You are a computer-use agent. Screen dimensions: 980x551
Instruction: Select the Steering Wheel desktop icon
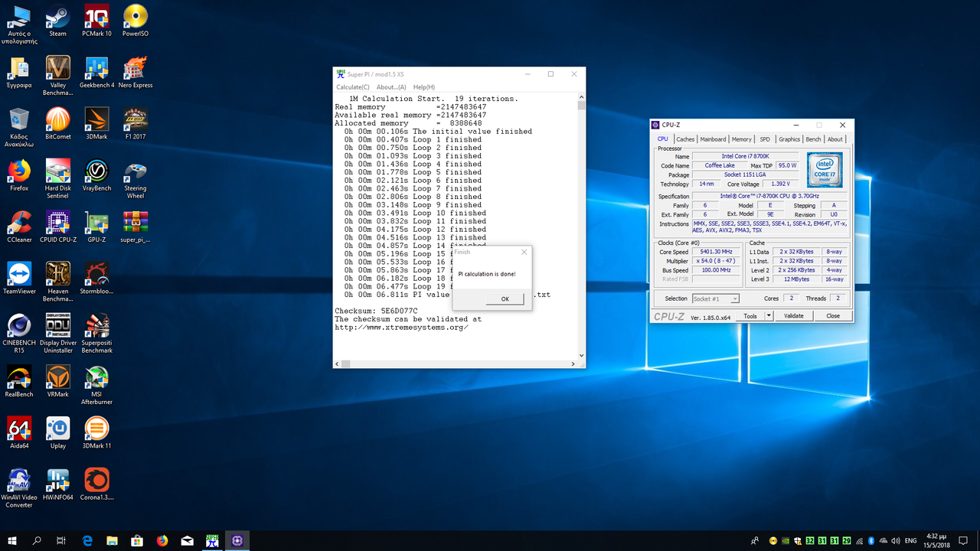coord(136,178)
